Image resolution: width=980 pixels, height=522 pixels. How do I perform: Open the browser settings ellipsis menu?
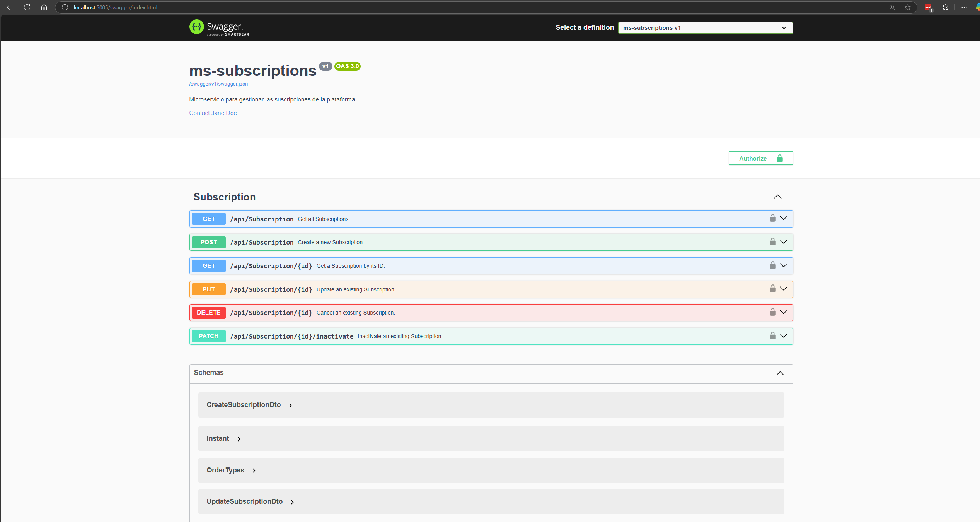click(x=964, y=7)
